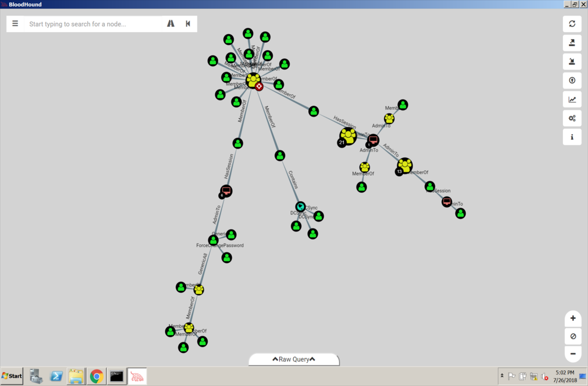
Task: Expand the Raw Query panel
Action: [x=294, y=359]
